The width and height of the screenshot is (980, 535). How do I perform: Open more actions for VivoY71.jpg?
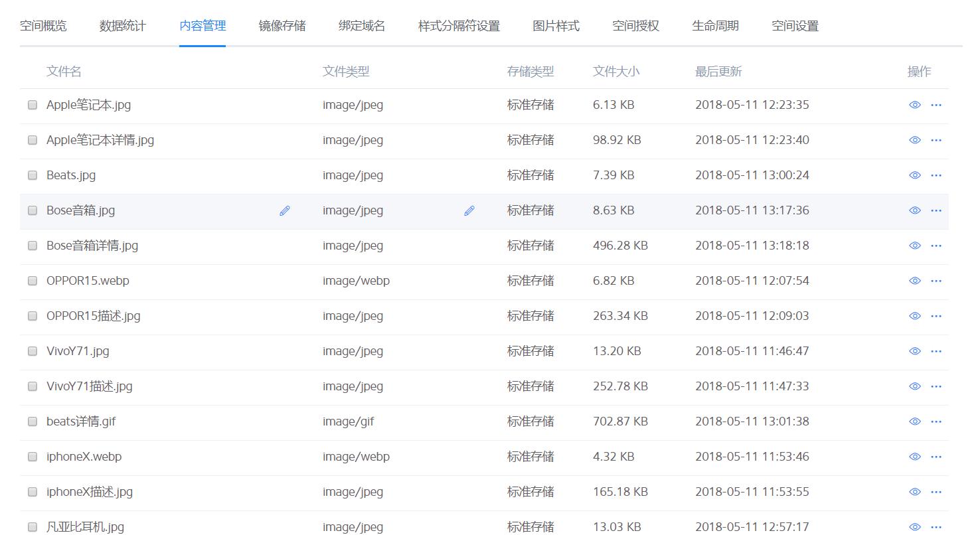click(x=936, y=351)
